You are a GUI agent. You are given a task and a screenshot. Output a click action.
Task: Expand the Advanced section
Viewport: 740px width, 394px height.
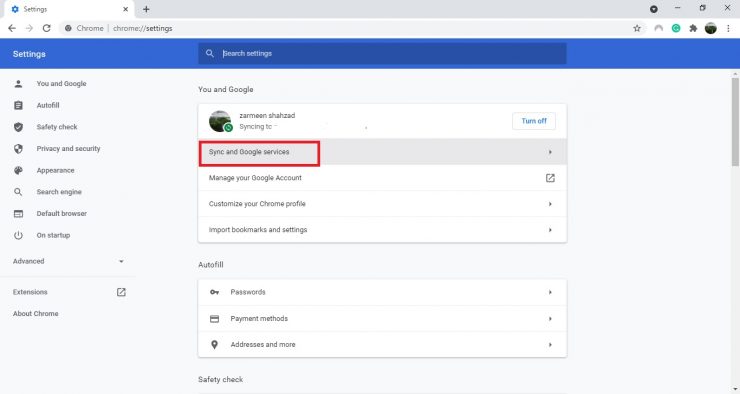point(68,261)
